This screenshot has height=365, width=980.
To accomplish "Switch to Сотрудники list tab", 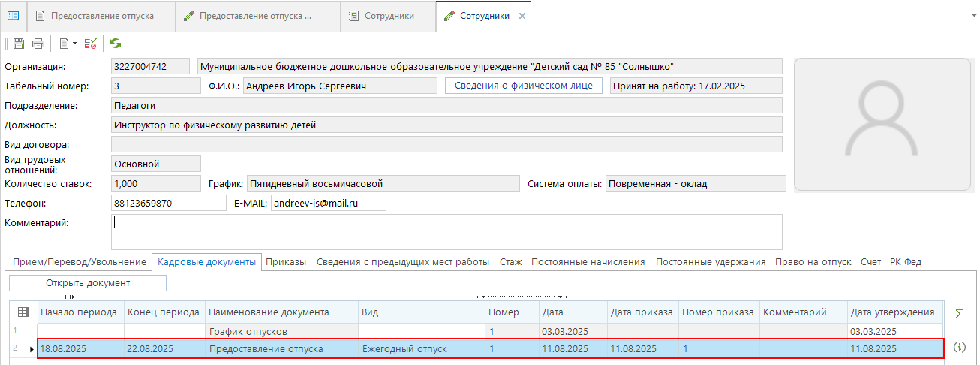I will coord(388,16).
